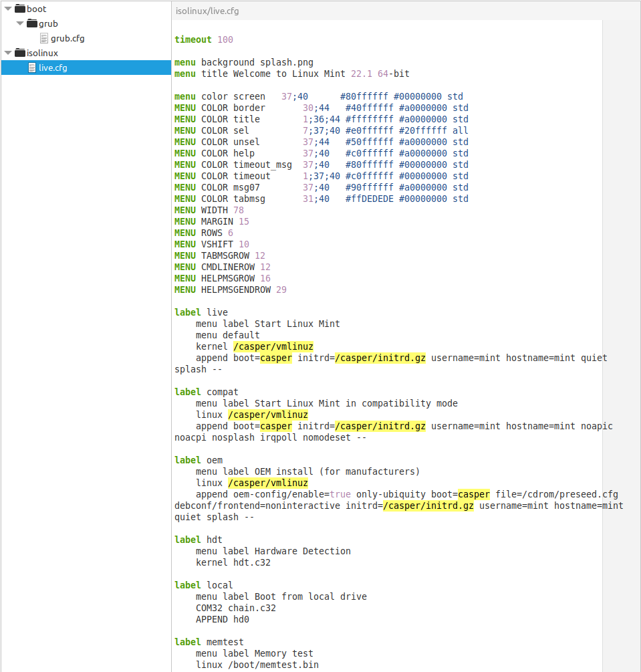Click the 'MENU COLOR border' line

click(x=322, y=108)
